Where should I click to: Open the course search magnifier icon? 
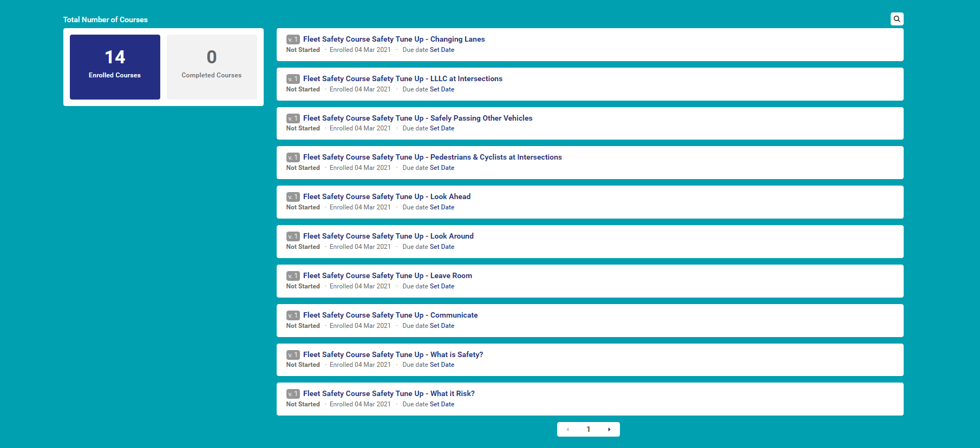click(x=897, y=19)
